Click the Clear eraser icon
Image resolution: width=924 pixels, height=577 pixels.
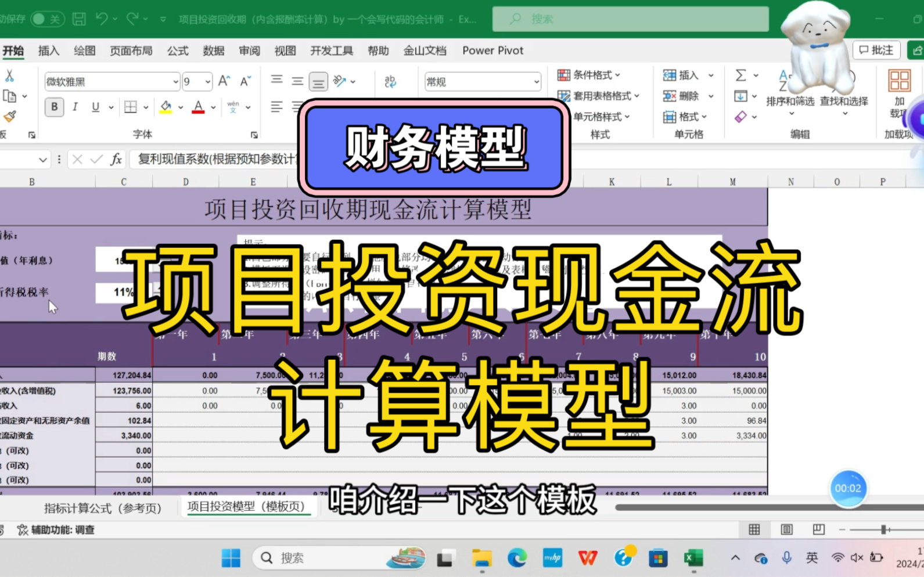740,117
